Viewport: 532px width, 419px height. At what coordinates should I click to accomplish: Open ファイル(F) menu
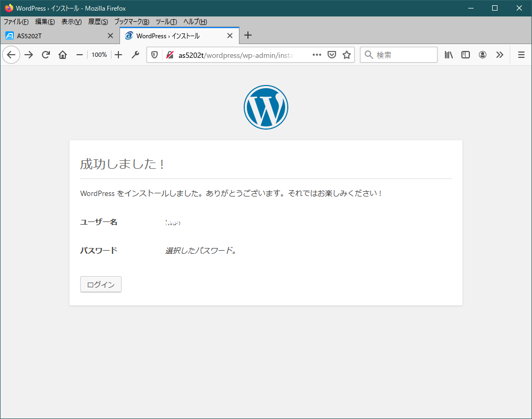[x=16, y=22]
